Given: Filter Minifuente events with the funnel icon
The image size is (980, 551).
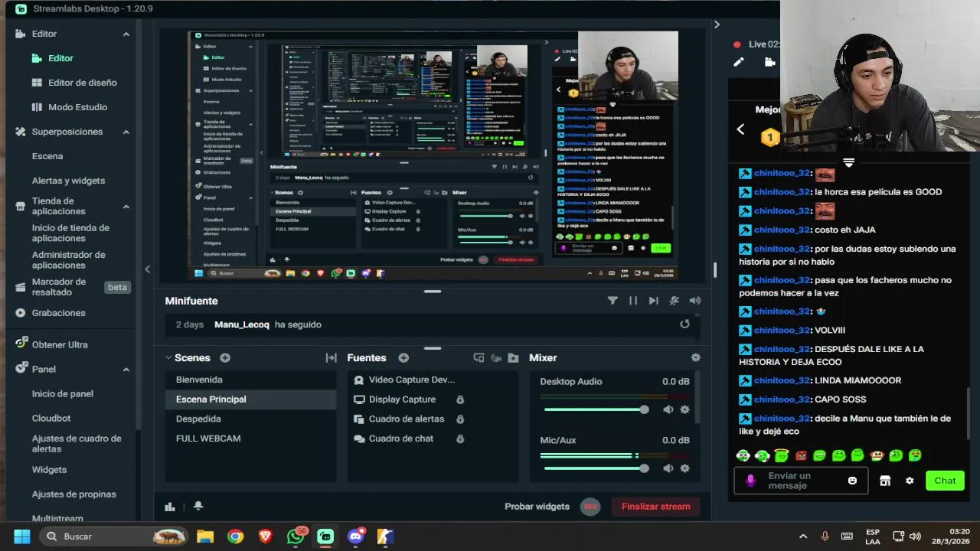Looking at the screenshot, I should coord(612,301).
